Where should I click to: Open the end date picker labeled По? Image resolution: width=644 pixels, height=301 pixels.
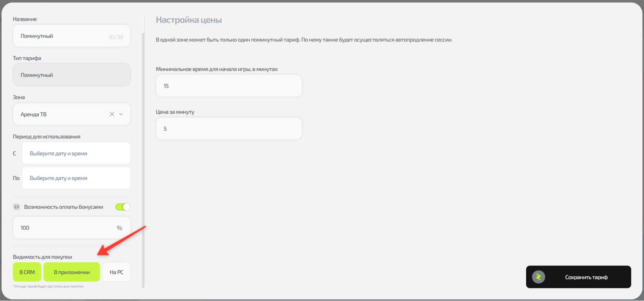[x=76, y=178]
